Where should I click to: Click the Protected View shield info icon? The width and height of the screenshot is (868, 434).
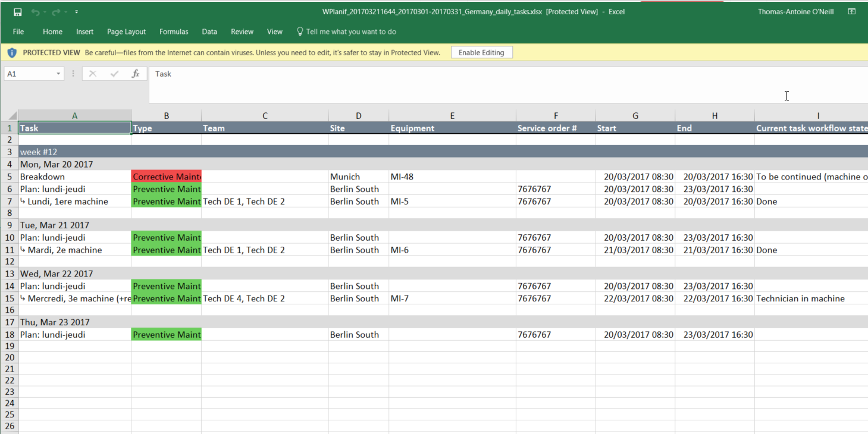[12, 52]
